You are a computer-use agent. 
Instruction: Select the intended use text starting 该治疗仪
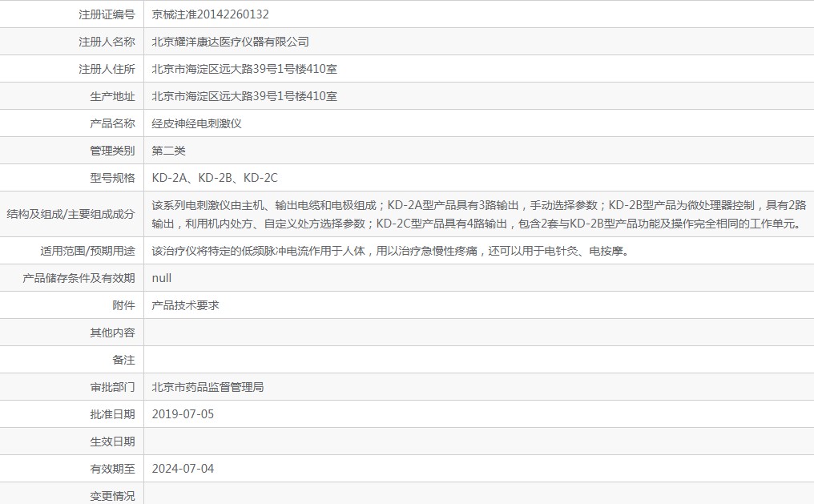coord(392,252)
